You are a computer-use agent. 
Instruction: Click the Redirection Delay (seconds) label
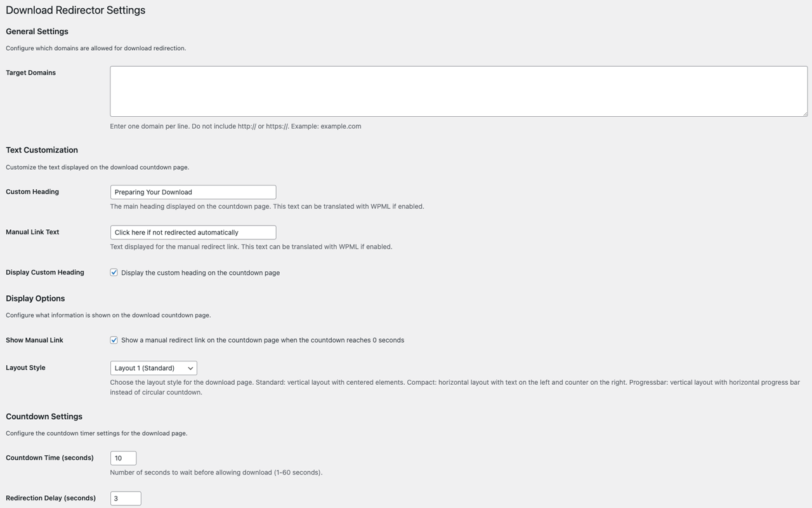coord(51,498)
